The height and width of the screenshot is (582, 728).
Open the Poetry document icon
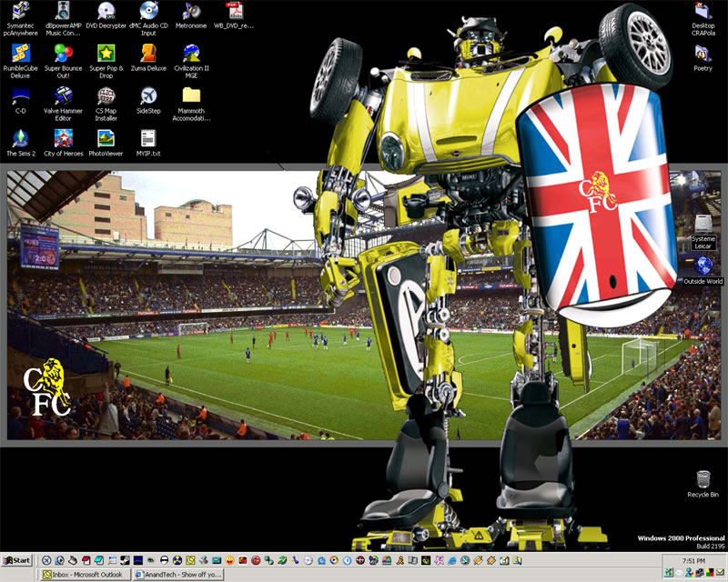703,53
